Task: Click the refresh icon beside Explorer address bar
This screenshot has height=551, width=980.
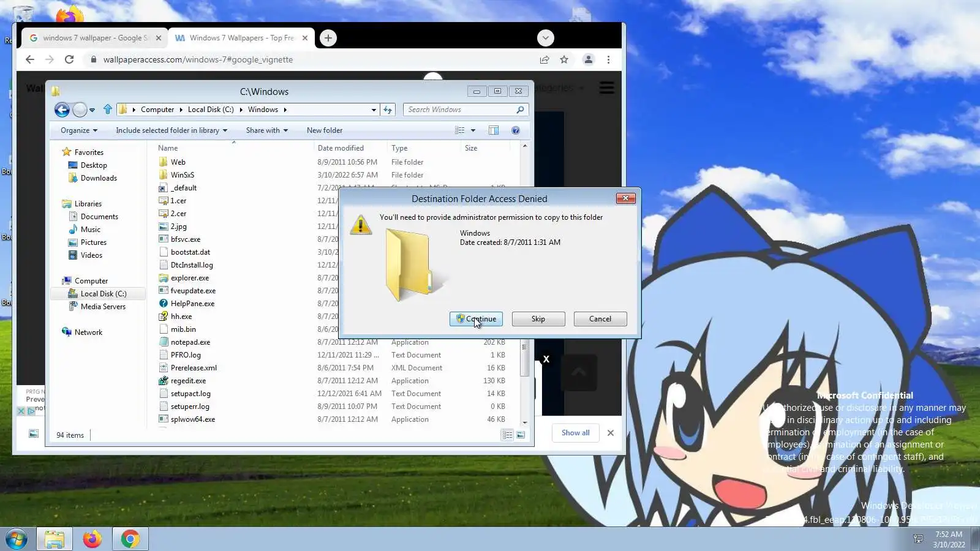Action: [x=388, y=110]
